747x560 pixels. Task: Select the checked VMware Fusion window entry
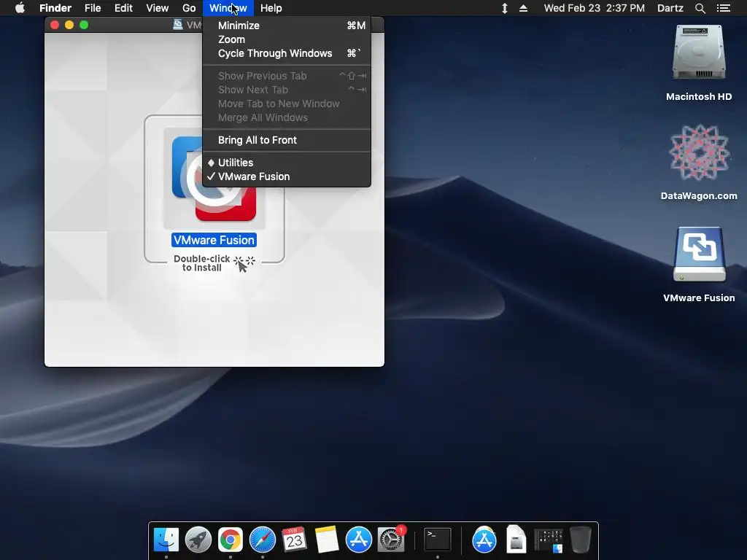pos(287,176)
